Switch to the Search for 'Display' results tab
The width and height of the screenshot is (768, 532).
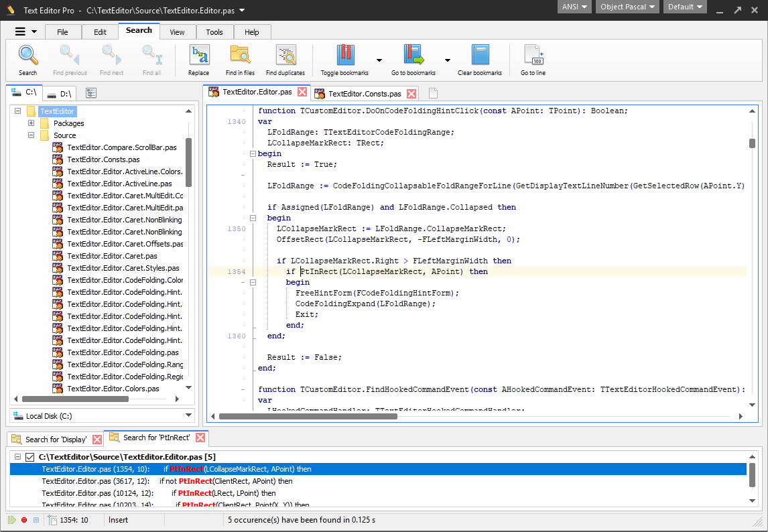pyautogui.click(x=56, y=440)
